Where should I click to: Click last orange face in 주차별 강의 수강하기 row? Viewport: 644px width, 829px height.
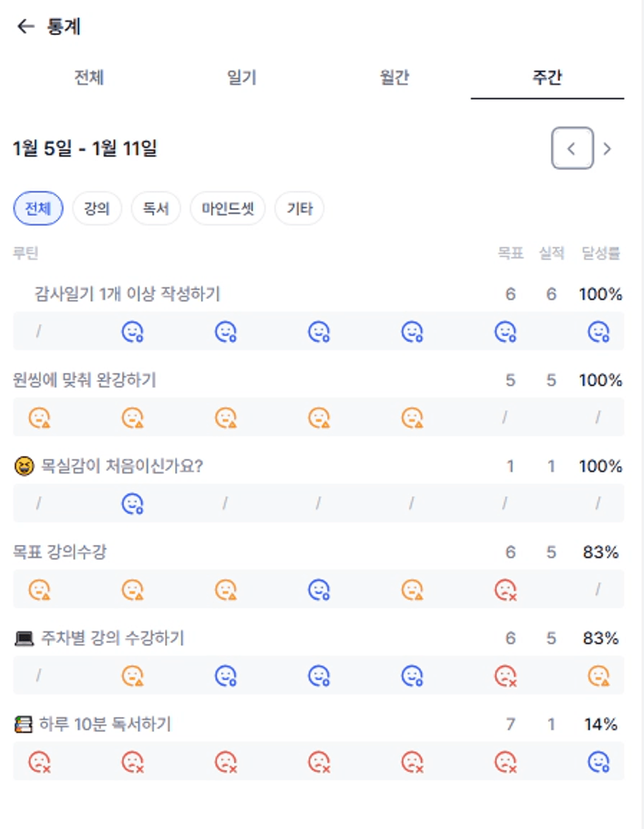tap(598, 676)
